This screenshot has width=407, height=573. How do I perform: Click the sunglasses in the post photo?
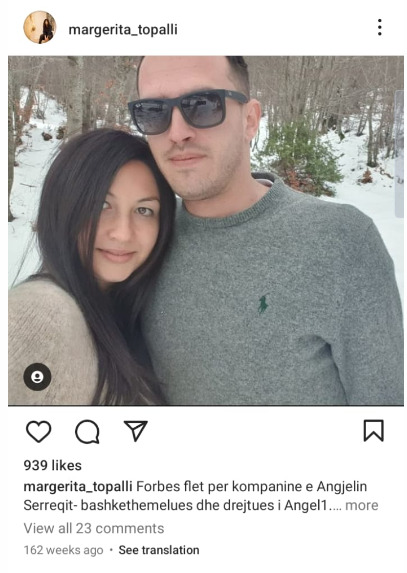click(x=188, y=111)
